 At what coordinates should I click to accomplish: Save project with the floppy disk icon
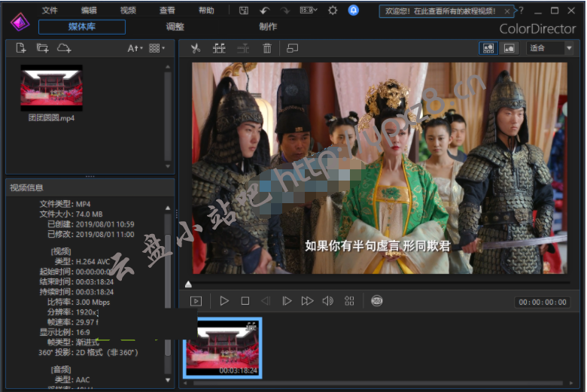tap(244, 11)
